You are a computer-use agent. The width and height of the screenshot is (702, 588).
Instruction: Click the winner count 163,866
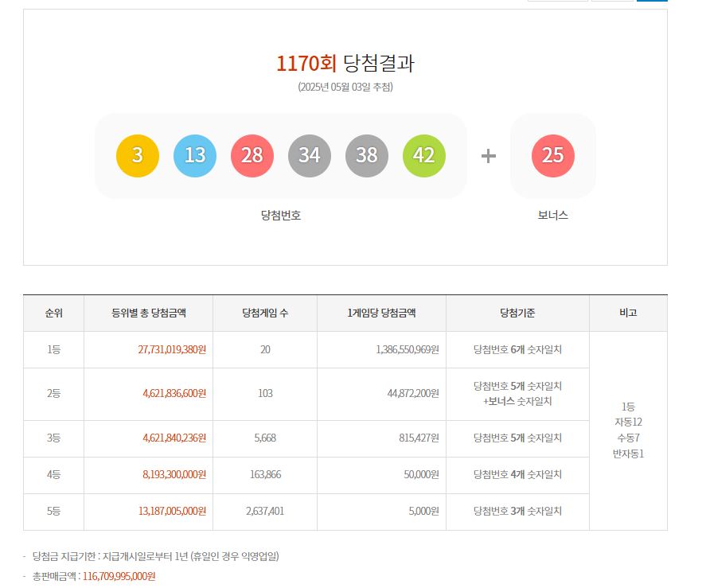click(265, 474)
